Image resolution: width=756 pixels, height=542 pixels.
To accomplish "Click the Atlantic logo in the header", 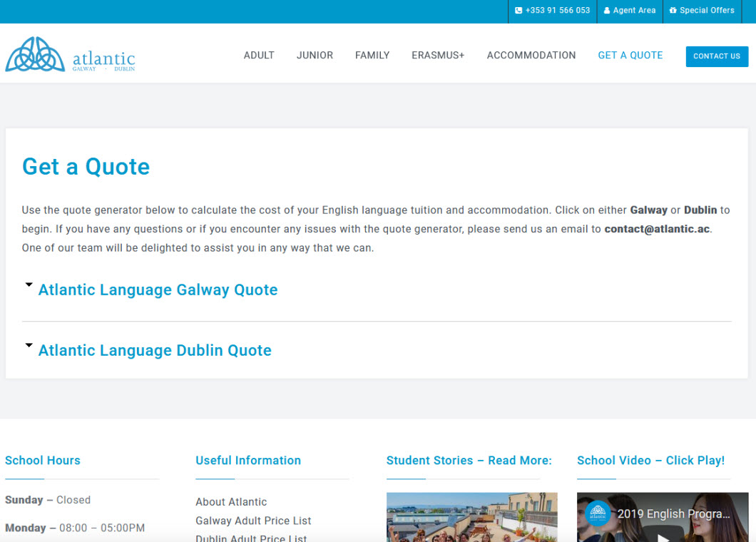I will (x=70, y=55).
